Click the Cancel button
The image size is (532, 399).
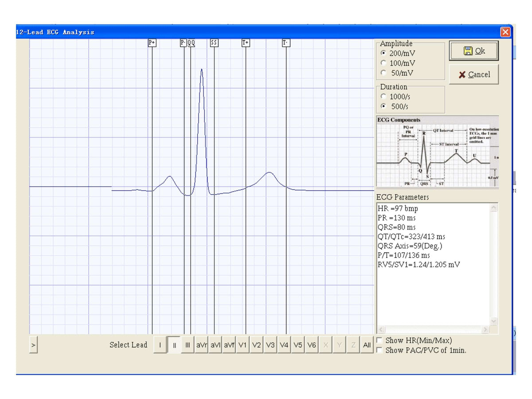coord(473,74)
